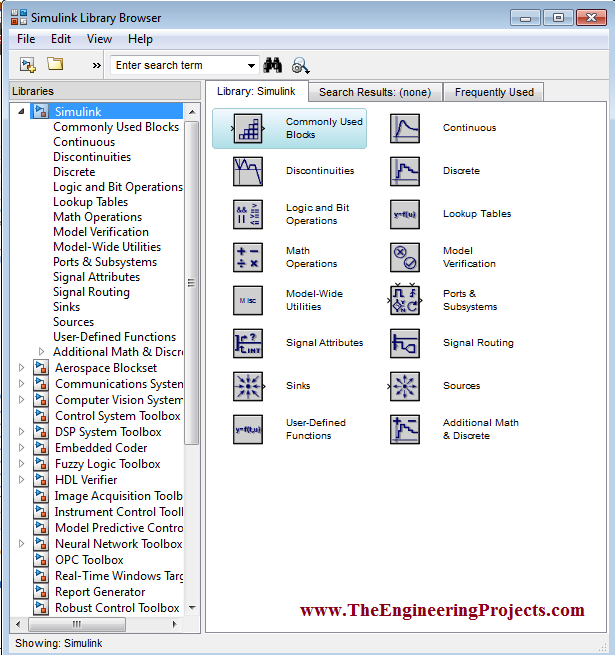The height and width of the screenshot is (655, 615).
Task: Open the Discrete library icon
Action: tap(405, 171)
